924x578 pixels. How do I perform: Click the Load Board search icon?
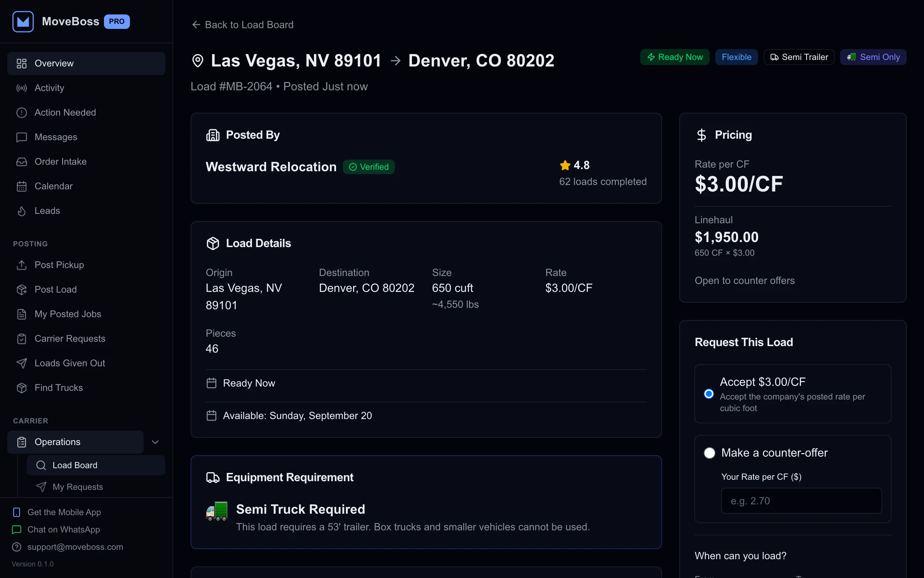41,465
